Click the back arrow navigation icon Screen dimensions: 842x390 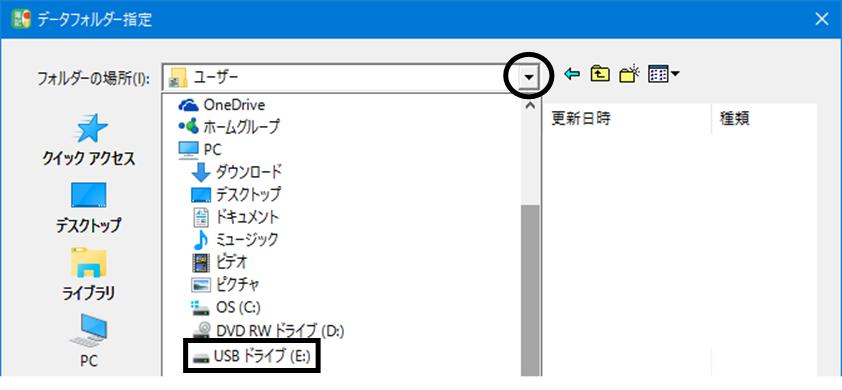point(572,74)
